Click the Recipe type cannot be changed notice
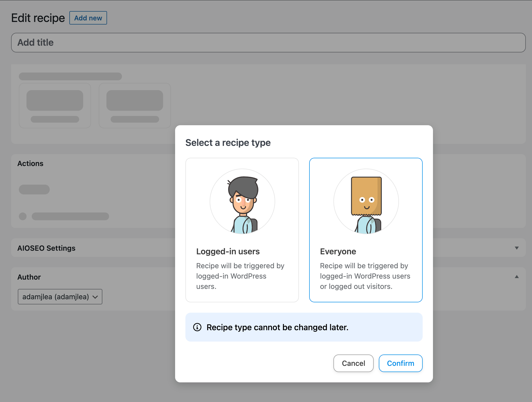The width and height of the screenshot is (532, 402). tap(304, 327)
